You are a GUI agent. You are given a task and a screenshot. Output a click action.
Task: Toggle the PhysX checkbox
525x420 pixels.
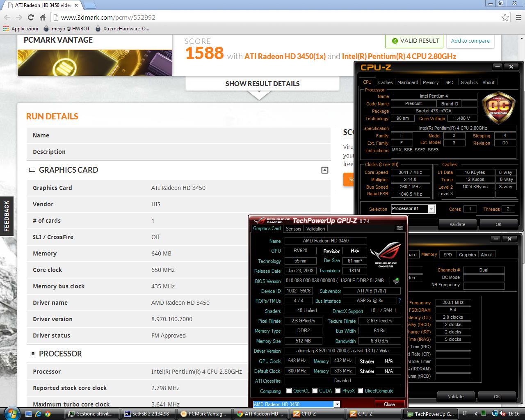pyautogui.click(x=338, y=391)
